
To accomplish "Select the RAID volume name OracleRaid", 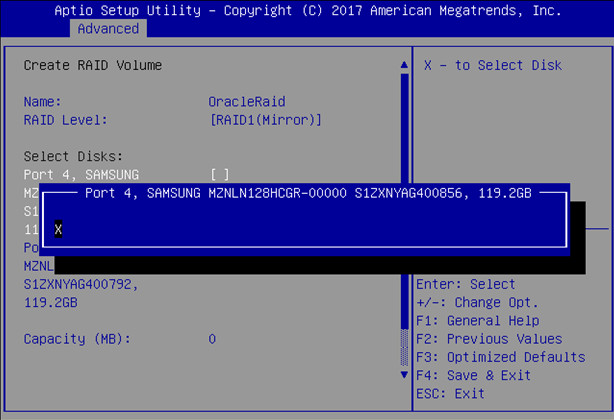I will [x=247, y=102].
